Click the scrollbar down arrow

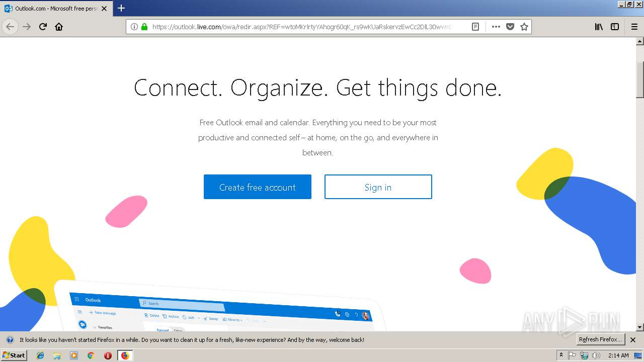point(640,327)
